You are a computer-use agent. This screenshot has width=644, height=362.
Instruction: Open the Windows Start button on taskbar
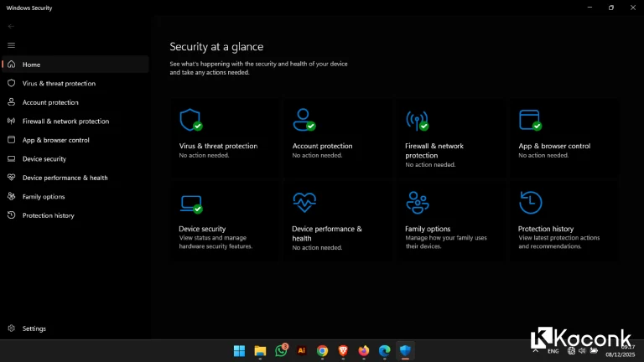click(239, 351)
